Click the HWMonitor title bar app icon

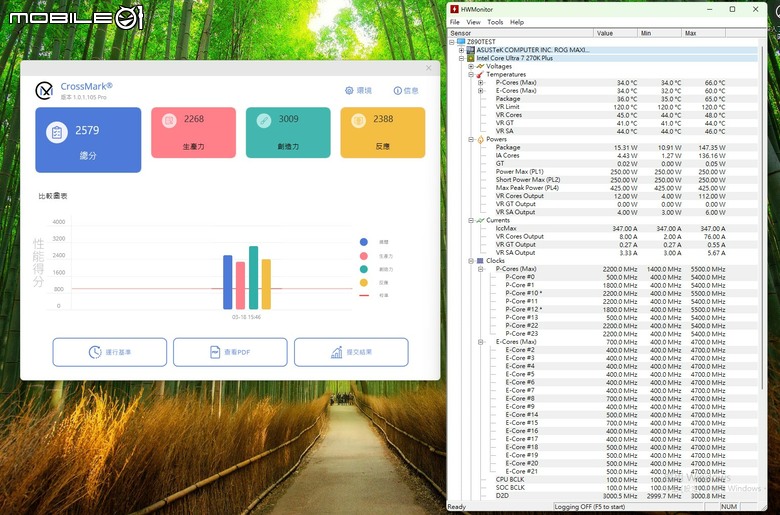454,9
